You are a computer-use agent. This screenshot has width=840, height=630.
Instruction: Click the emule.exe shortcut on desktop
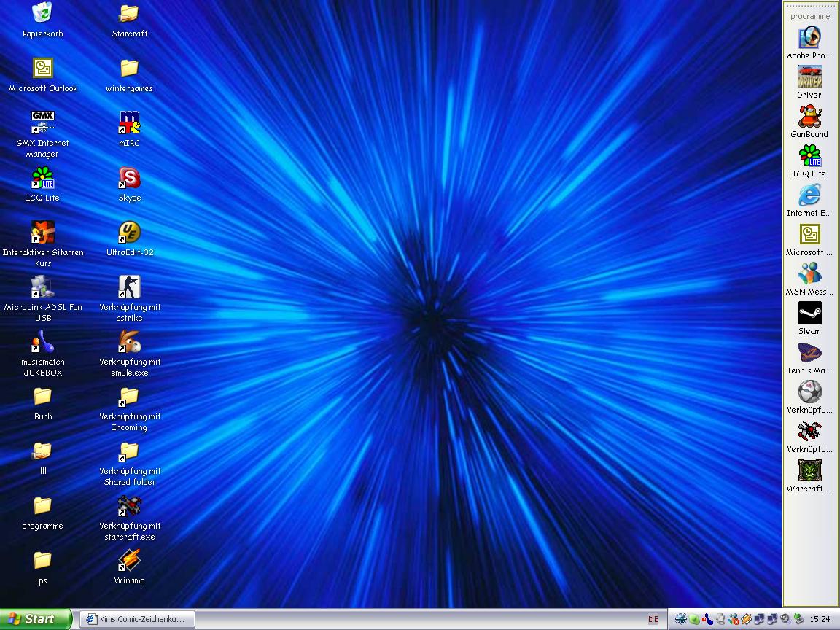(x=129, y=342)
